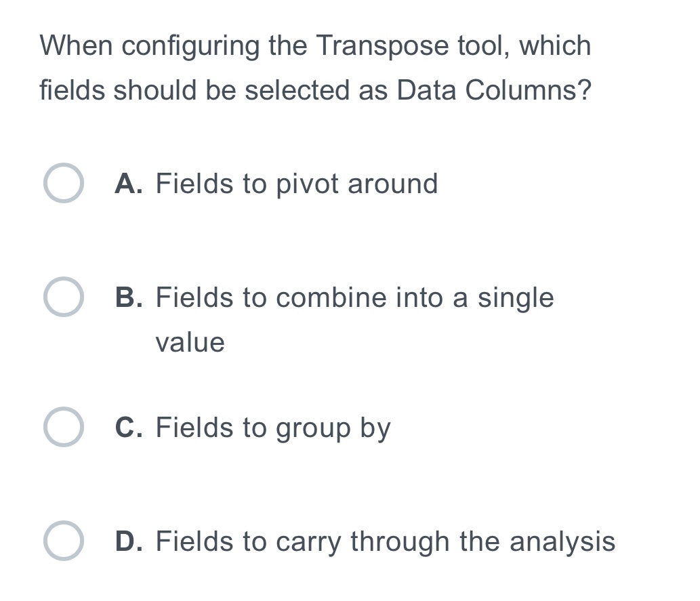Click the word 'Transpose' in the question
700x601 pixels.
click(x=383, y=47)
